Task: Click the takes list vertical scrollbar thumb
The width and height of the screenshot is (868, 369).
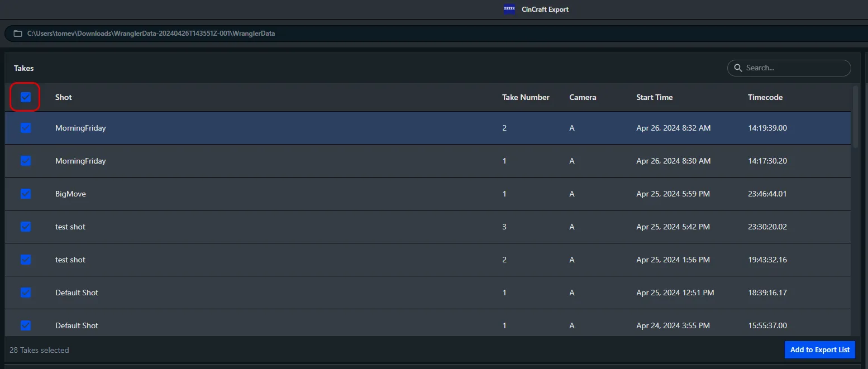Action: pyautogui.click(x=855, y=116)
